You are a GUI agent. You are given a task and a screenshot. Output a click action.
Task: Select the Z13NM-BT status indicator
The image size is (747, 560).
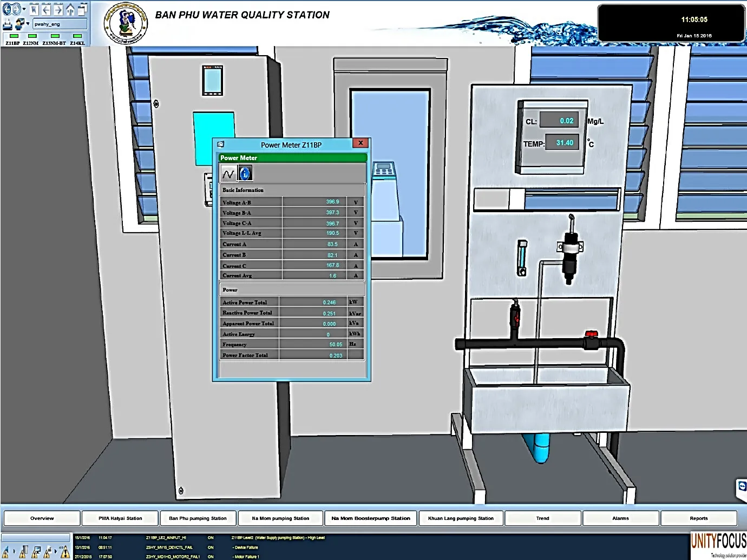pos(55,36)
